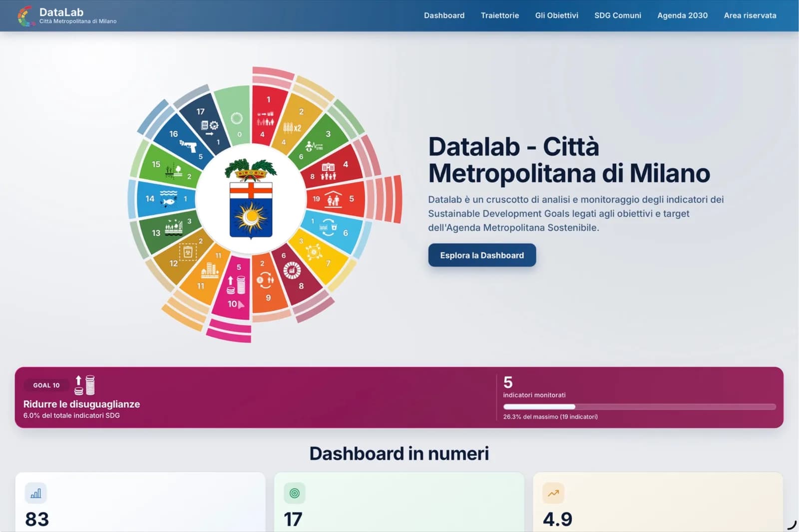Click the Goal 10 coins icon in banner

(84, 385)
